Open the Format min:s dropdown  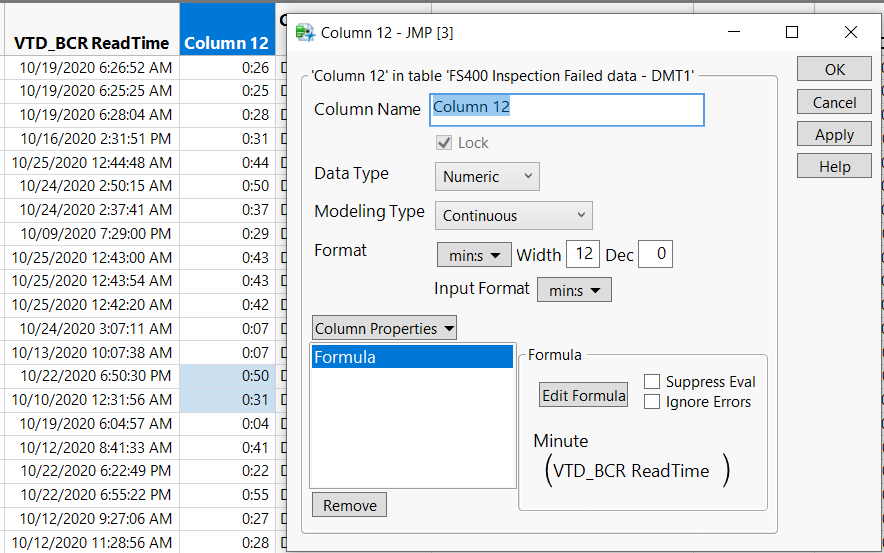474,255
